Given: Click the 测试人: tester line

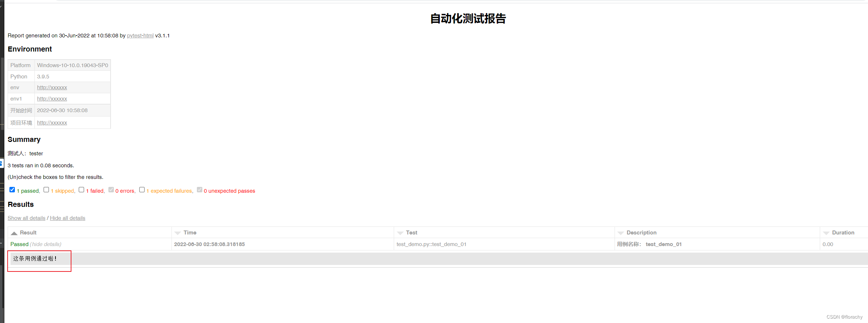Looking at the screenshot, I should [x=25, y=154].
